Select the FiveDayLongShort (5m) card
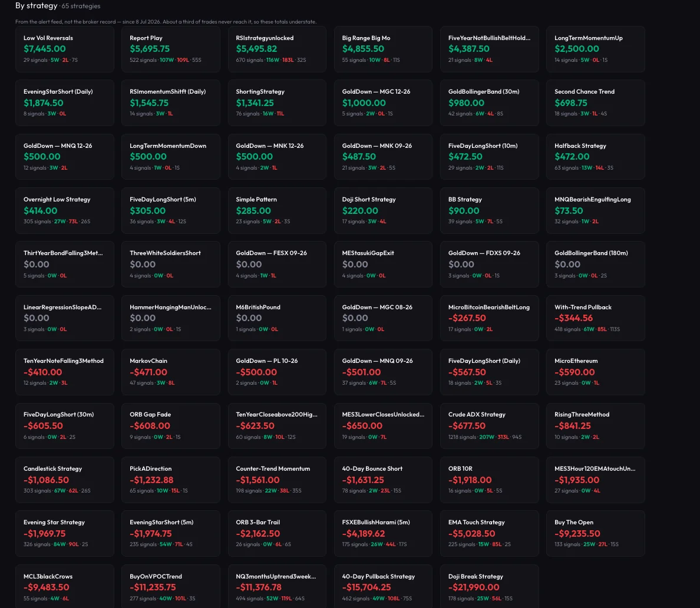 point(170,211)
